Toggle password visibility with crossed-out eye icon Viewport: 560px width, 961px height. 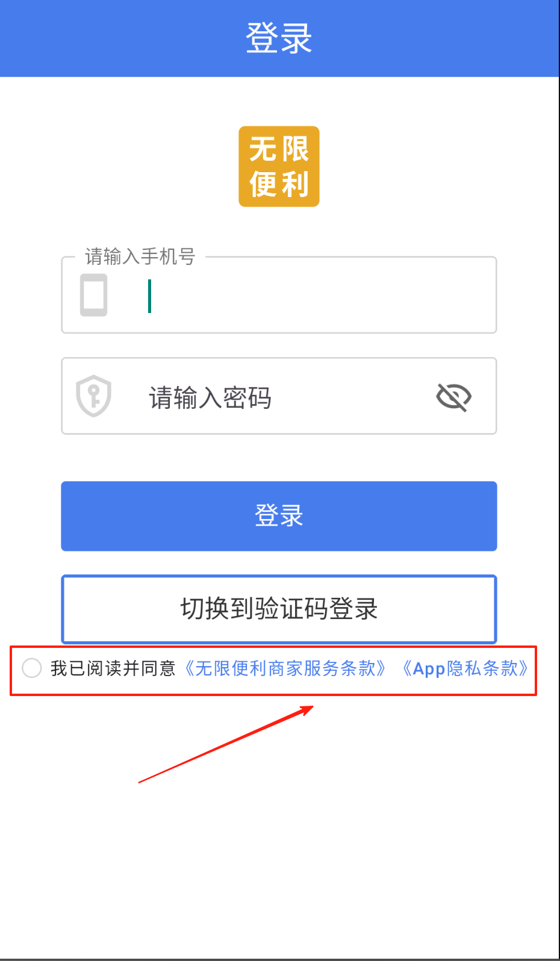pos(453,397)
